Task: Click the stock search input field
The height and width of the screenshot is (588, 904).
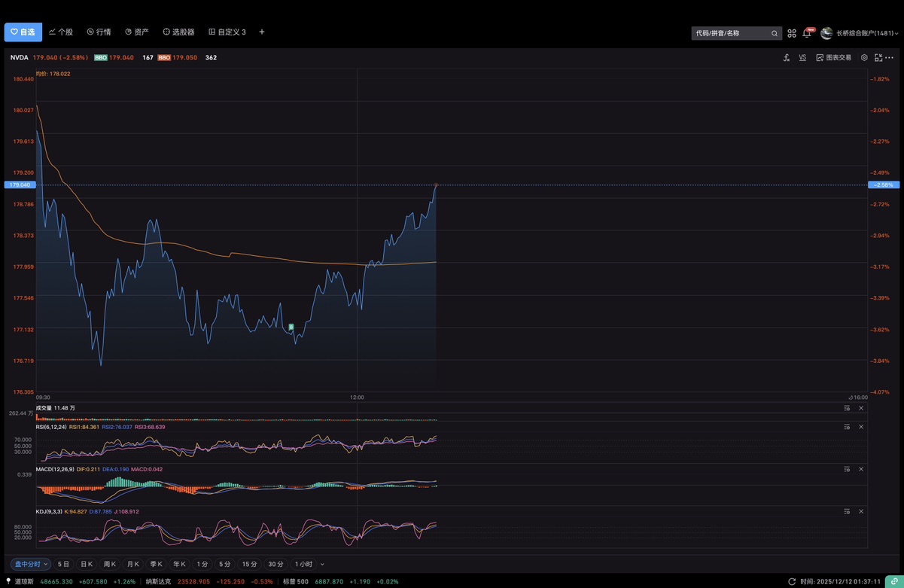Action: click(x=730, y=33)
